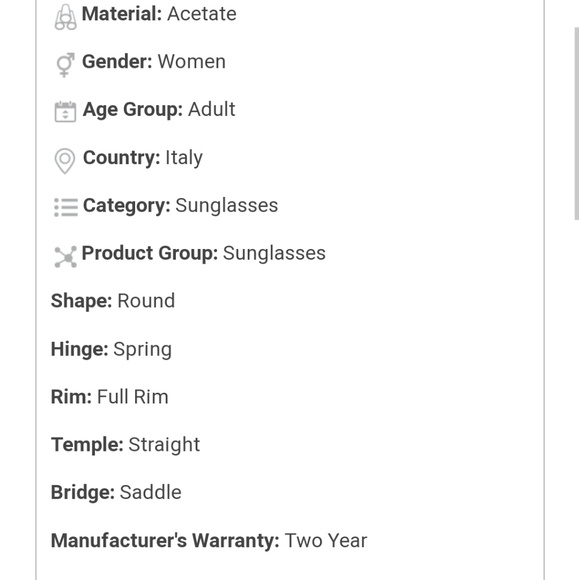Click the Hinge: Spring specification
579x580 pixels.
pos(111,350)
